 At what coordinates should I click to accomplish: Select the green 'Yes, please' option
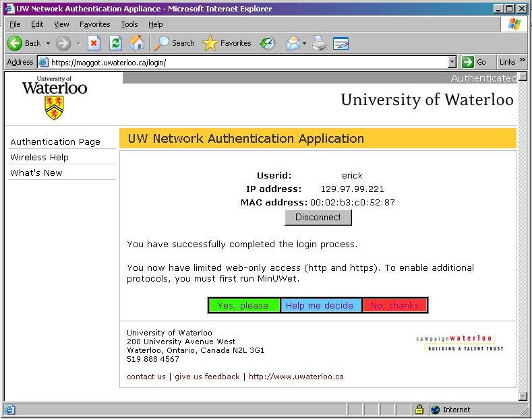(243, 305)
